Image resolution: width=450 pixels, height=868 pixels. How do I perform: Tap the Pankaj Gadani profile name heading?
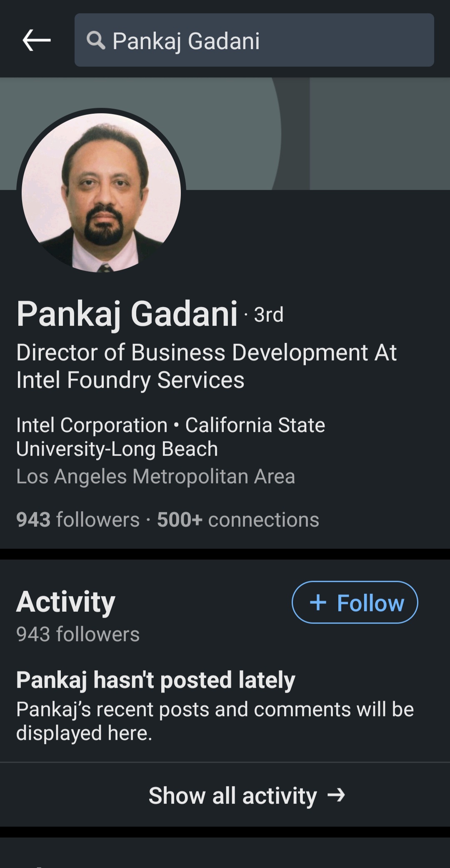point(127,314)
